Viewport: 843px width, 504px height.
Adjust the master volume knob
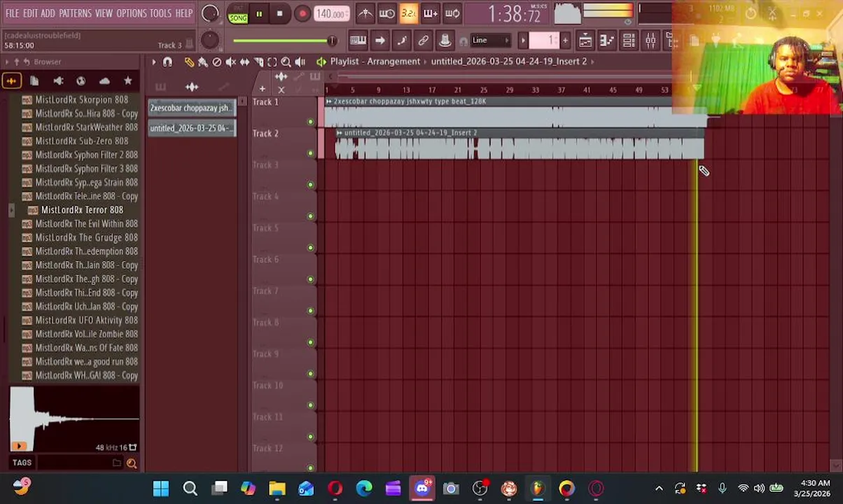(209, 13)
